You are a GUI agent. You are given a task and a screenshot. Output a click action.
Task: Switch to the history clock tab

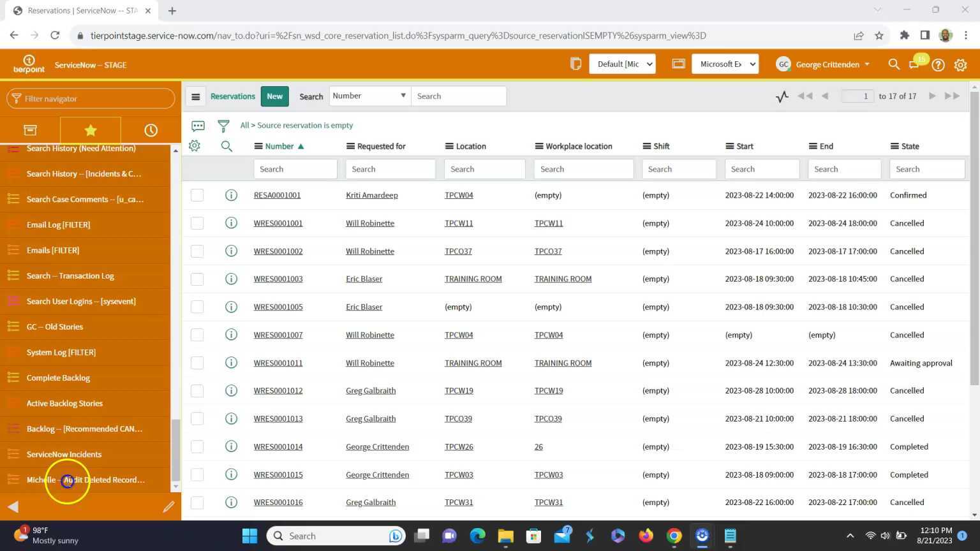151,130
